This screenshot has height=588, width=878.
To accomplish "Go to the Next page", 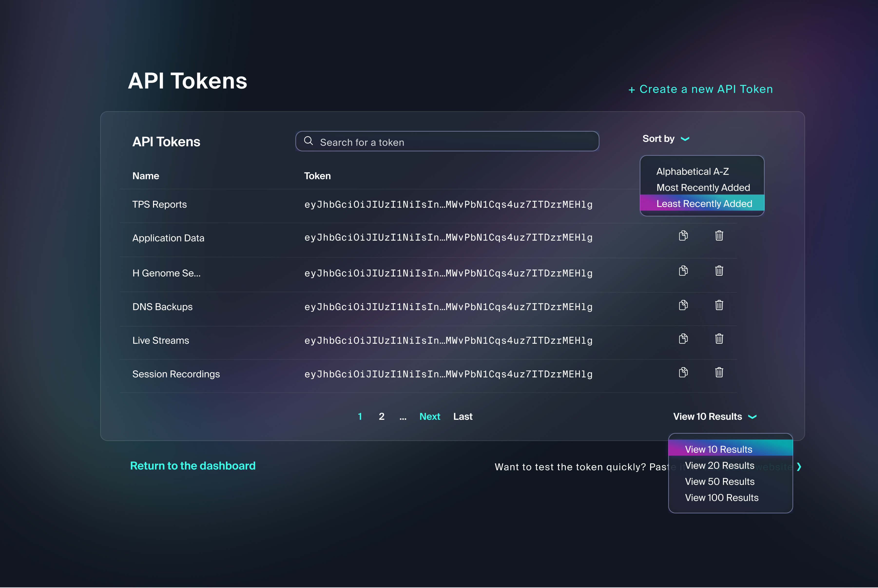I will pos(430,417).
